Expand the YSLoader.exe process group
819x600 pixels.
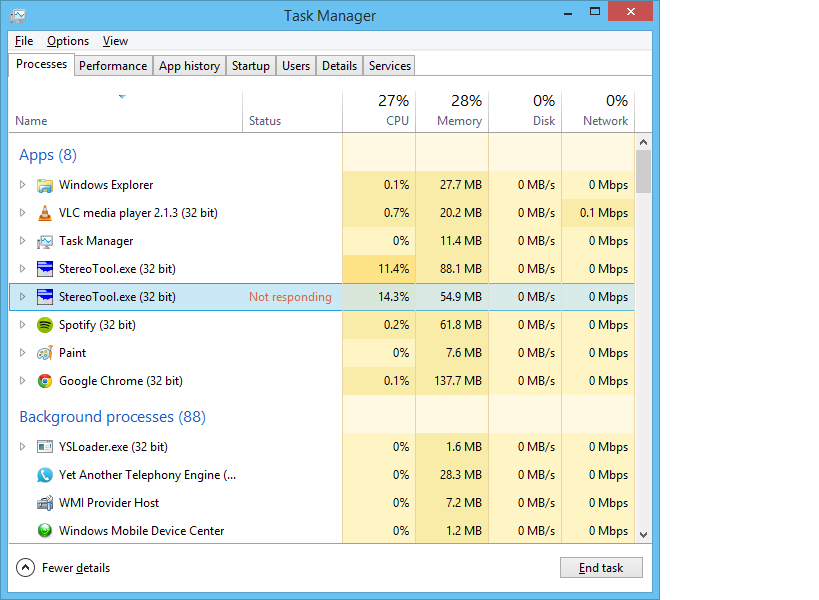[22, 446]
